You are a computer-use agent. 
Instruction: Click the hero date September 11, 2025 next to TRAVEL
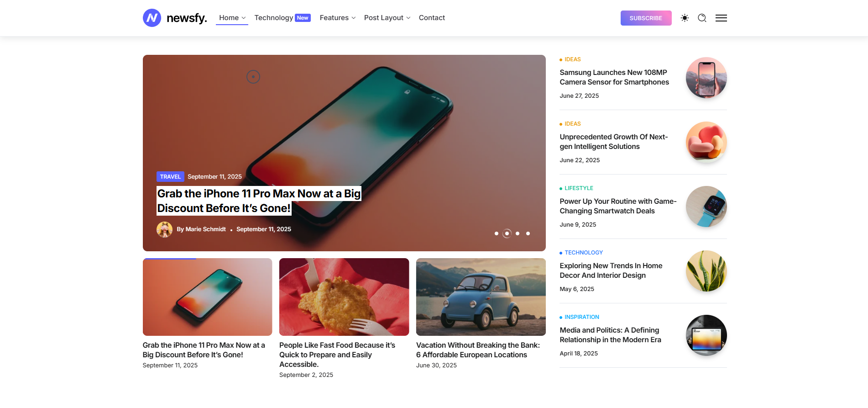(x=214, y=177)
